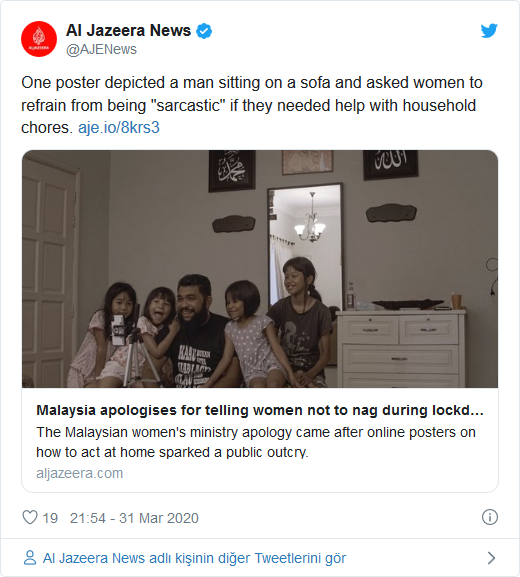Viewport: 520px width, 577px height.
Task: Like the tweet with the heart icon
Action: (30, 517)
